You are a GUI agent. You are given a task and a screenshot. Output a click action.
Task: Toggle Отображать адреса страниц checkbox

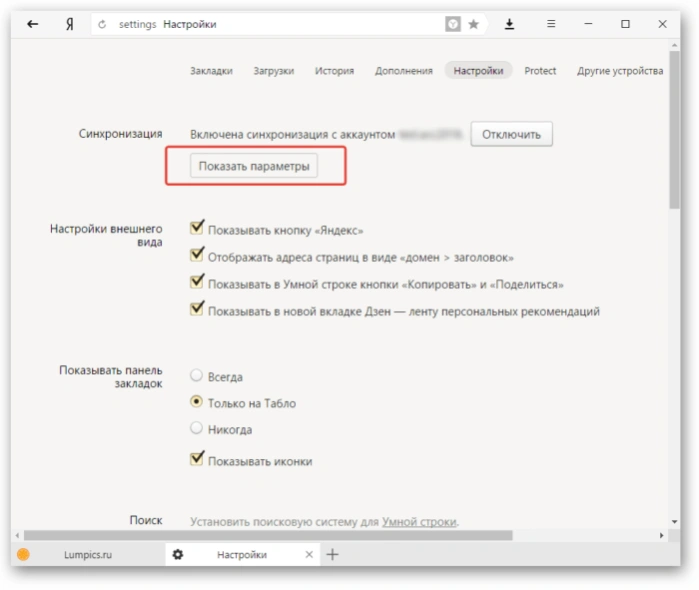click(x=197, y=254)
